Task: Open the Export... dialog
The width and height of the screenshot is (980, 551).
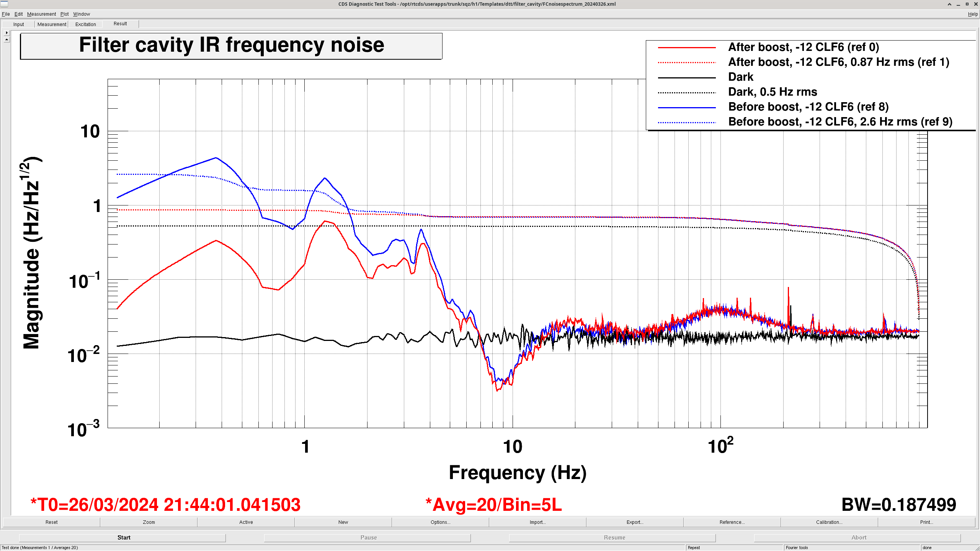Action: coord(635,522)
